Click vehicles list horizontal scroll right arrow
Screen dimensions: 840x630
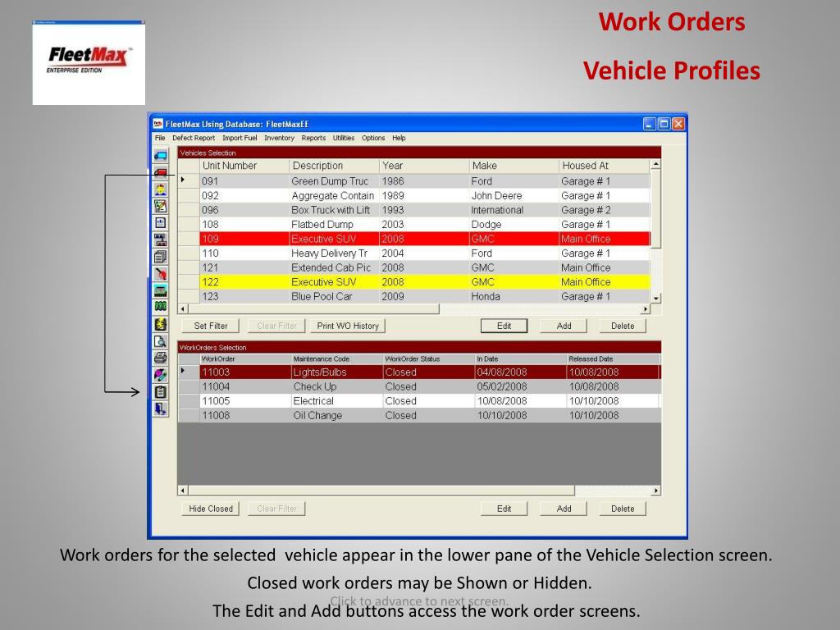point(646,308)
